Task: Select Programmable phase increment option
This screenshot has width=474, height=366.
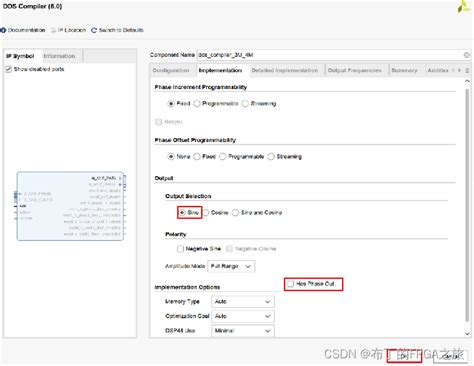Action: (x=197, y=104)
